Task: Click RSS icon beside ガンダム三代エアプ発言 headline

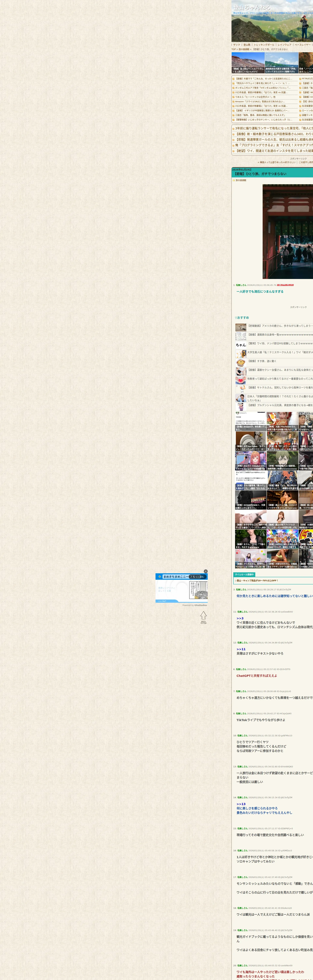Action: click(234, 88)
